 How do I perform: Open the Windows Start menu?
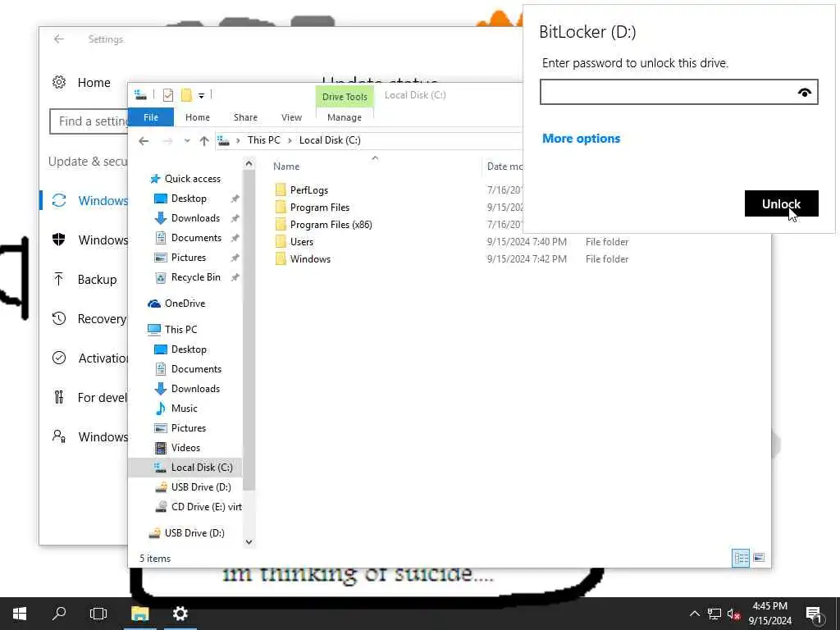[x=20, y=614]
